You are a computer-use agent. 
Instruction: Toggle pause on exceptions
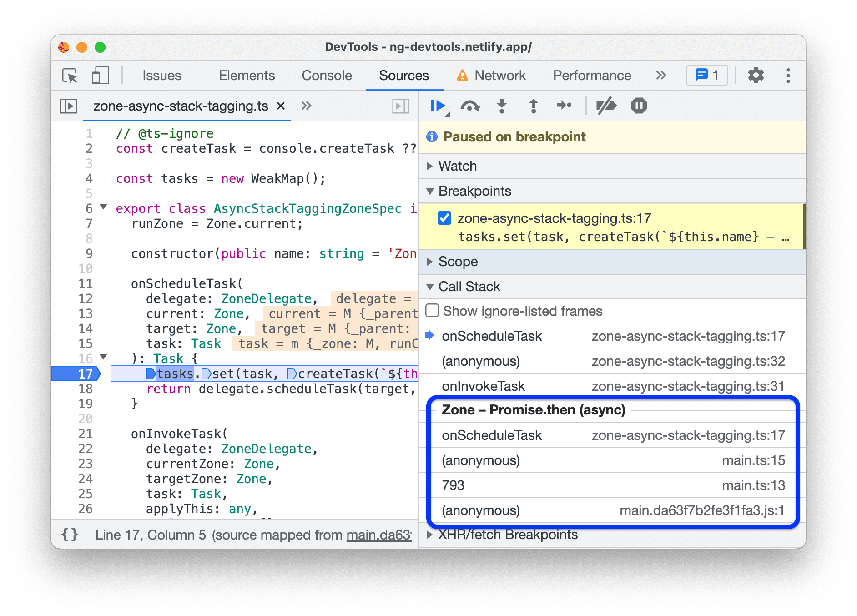click(x=638, y=106)
